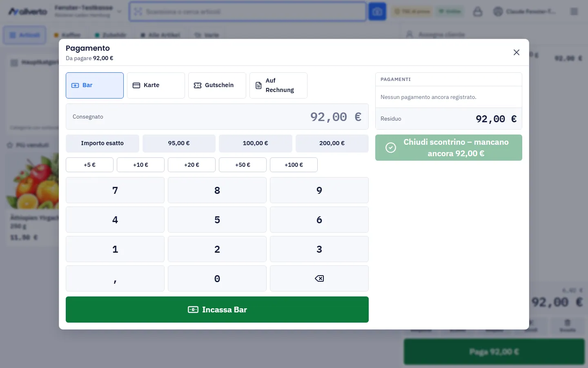Screen dimensions: 588x368
Task: Tap keypad digit 3
Action: pos(319,249)
